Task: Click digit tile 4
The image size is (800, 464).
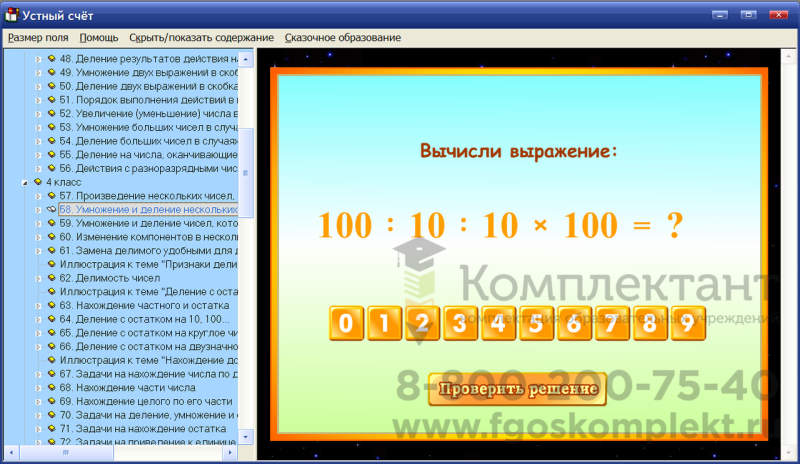Action: click(498, 323)
